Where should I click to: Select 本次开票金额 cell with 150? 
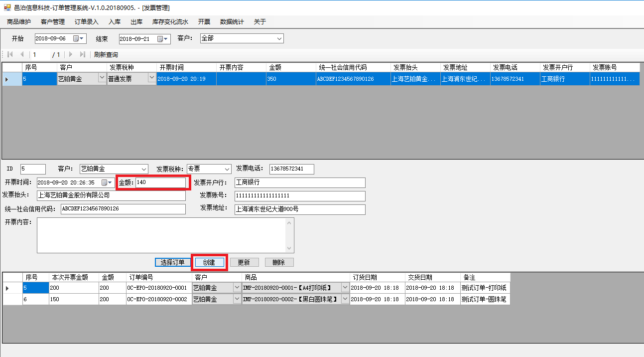point(74,299)
